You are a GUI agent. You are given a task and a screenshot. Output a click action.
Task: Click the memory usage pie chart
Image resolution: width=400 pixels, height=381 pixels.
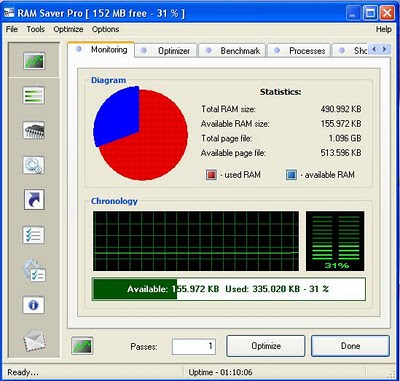(x=140, y=133)
